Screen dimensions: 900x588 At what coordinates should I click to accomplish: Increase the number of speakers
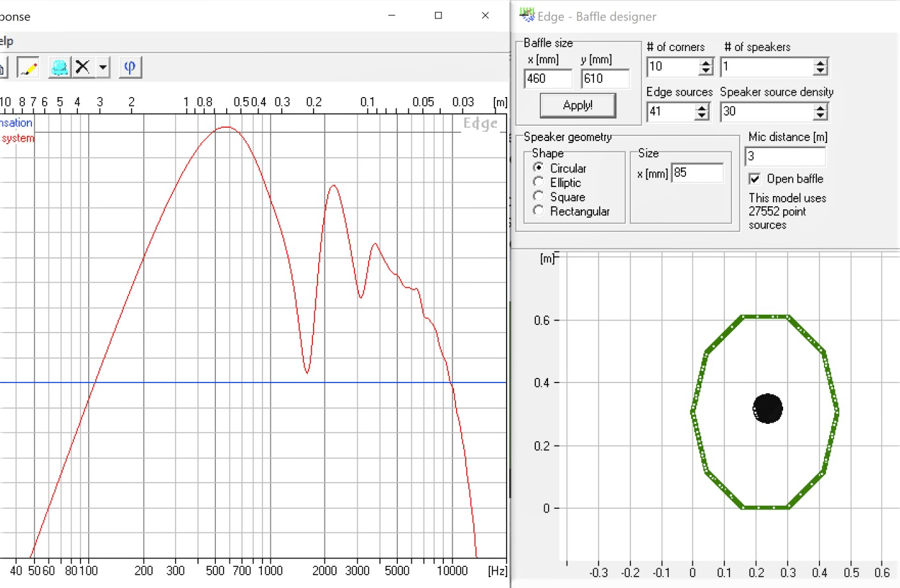(821, 63)
